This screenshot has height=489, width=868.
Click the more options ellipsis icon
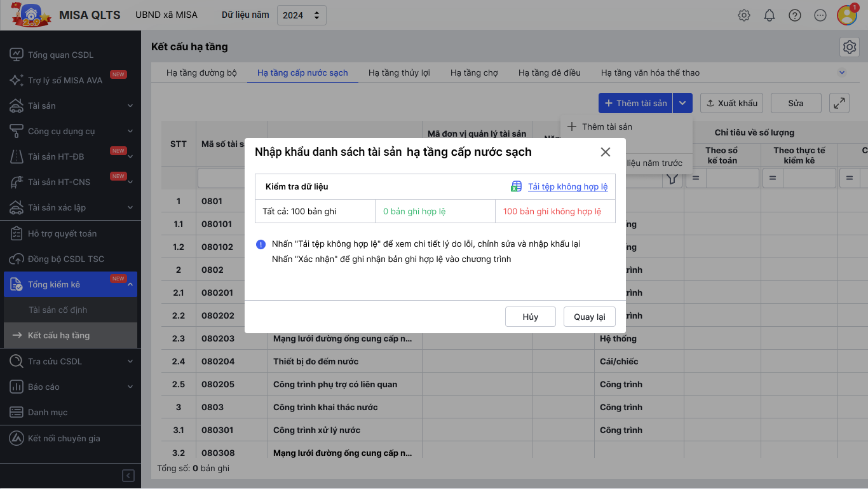[820, 15]
